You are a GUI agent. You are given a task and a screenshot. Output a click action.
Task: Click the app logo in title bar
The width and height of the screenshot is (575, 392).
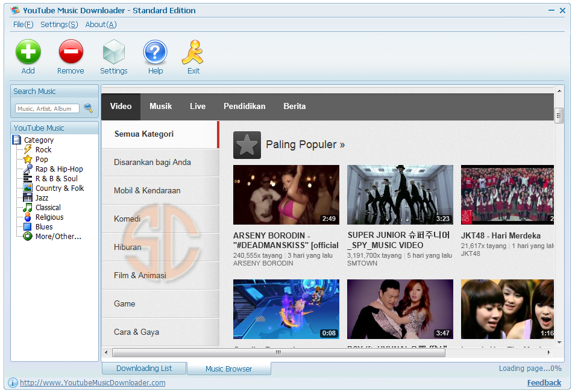[x=15, y=10]
